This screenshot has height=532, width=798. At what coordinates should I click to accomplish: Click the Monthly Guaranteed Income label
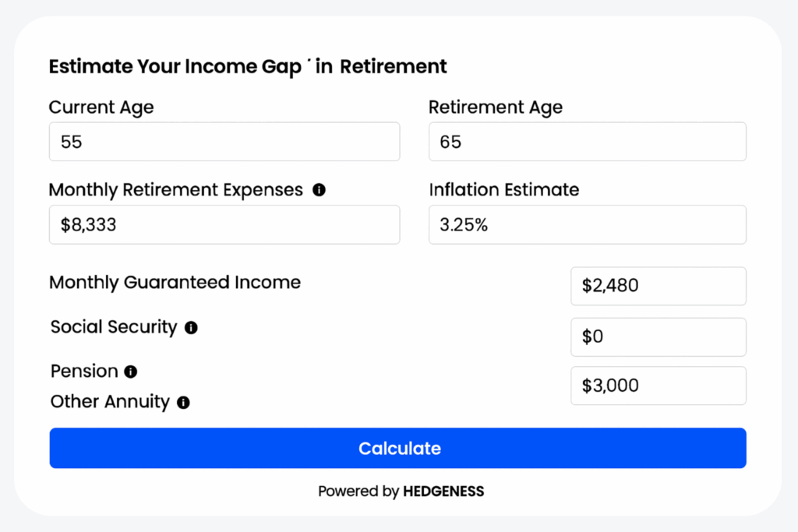(175, 283)
